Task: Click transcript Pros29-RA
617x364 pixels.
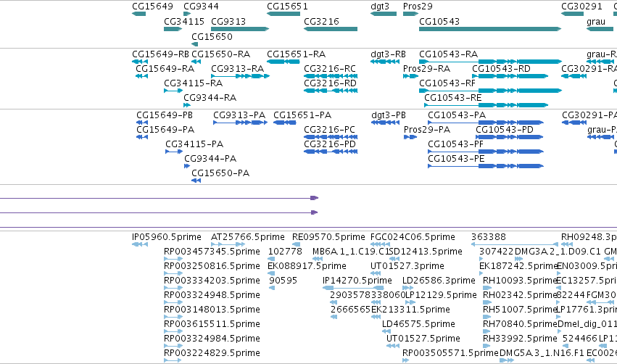Action: click(x=411, y=76)
